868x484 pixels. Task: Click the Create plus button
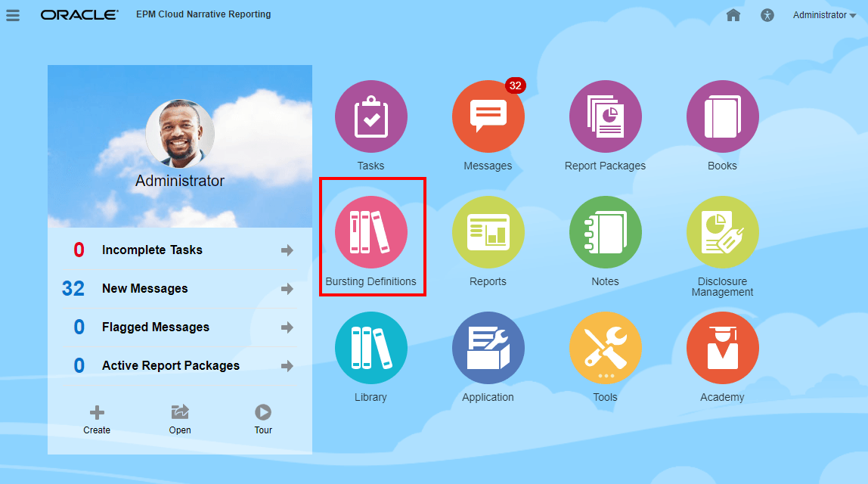97,420
